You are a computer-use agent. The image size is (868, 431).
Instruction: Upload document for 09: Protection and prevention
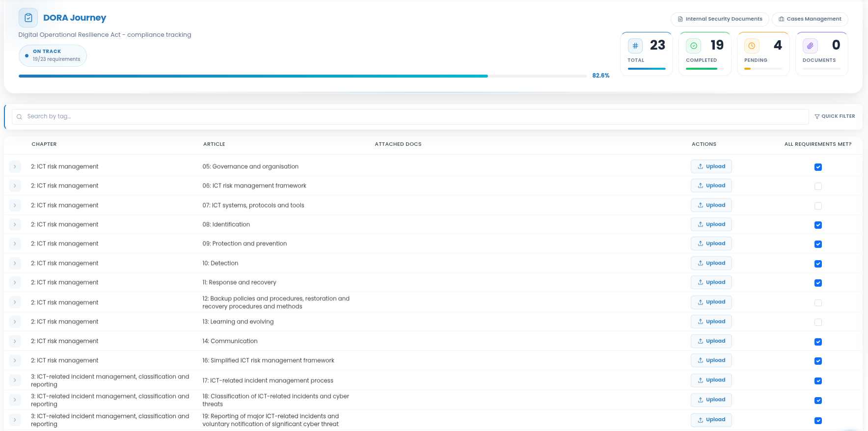711,243
